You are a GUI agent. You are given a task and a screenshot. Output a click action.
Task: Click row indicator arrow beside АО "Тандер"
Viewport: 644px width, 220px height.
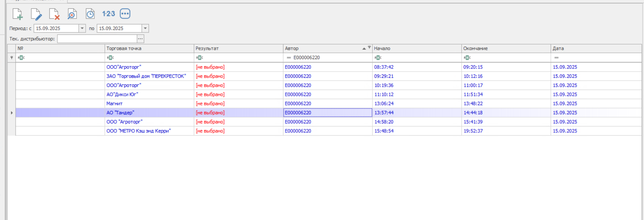[x=11, y=113]
